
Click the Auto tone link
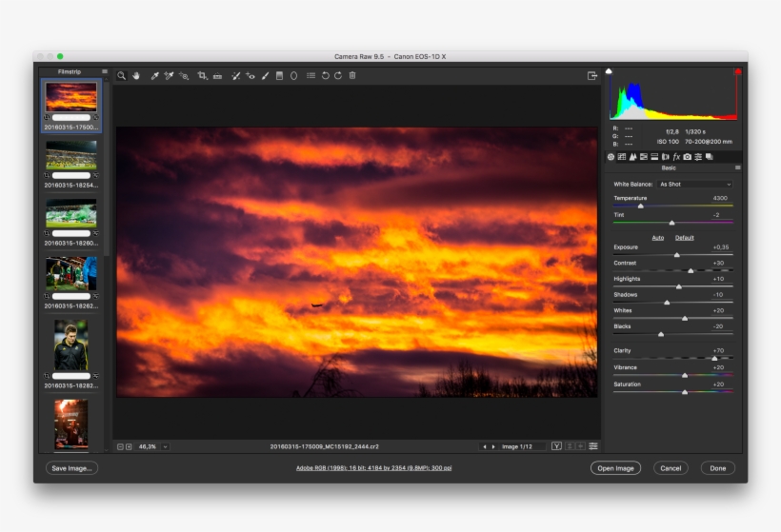(x=658, y=238)
